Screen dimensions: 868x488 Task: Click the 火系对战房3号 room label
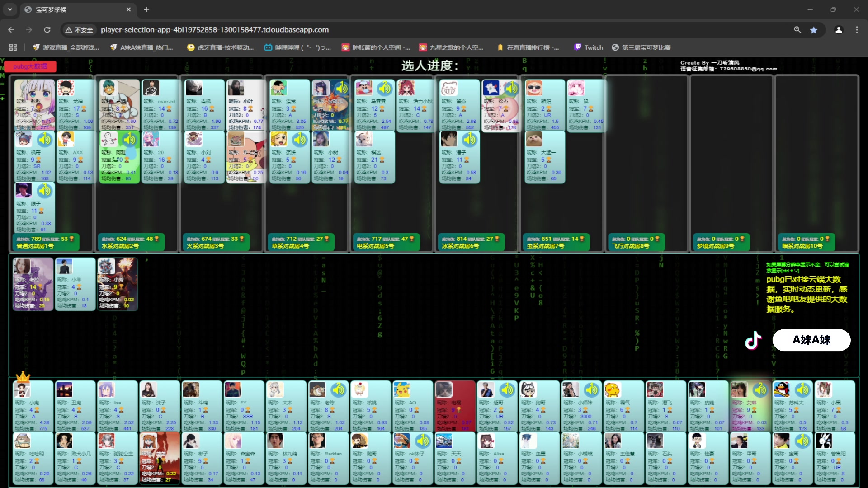coord(216,242)
